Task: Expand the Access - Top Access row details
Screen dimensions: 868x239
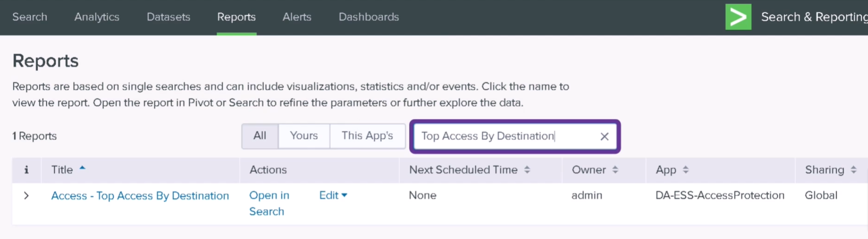Action: 26,196
